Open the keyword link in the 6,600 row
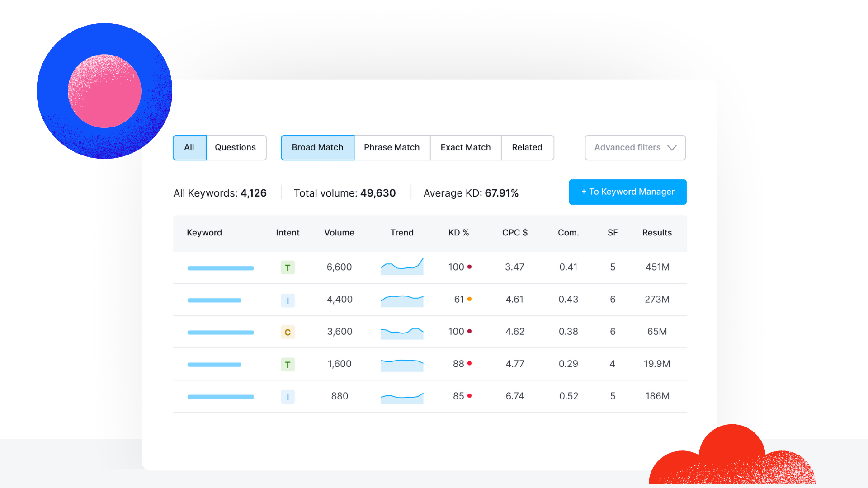Viewport: 868px width, 488px height. pyautogui.click(x=221, y=268)
